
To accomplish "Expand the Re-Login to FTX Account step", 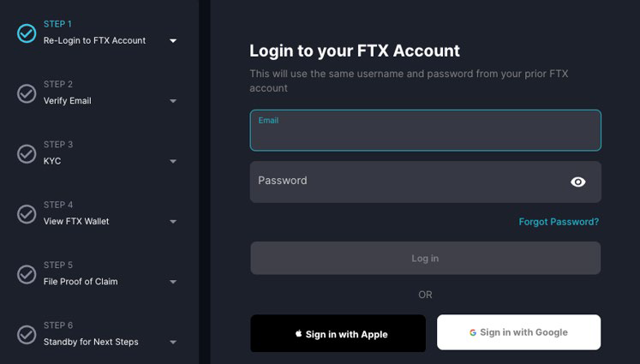I will pyautogui.click(x=173, y=41).
